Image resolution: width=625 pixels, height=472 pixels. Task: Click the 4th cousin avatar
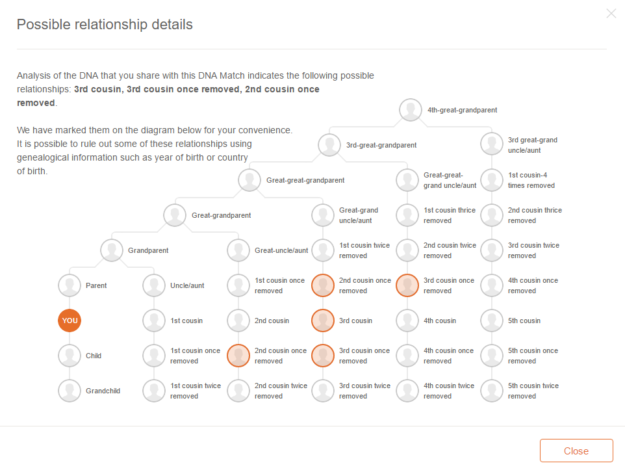407,321
